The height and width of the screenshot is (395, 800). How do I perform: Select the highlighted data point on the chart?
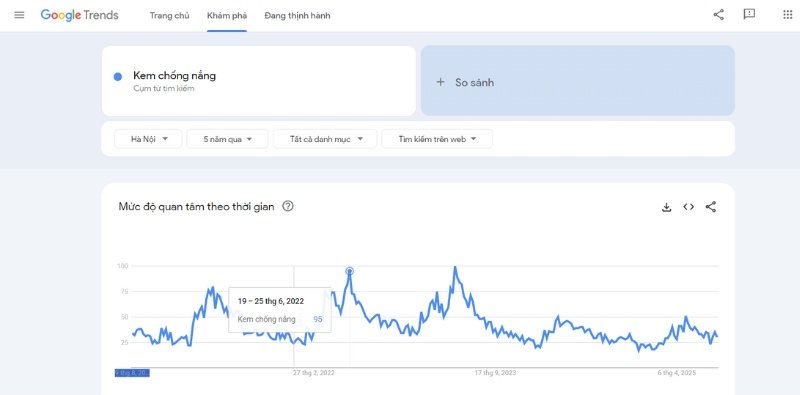point(349,271)
